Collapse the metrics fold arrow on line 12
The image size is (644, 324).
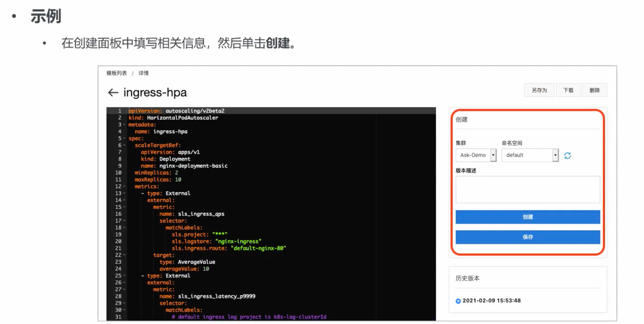coord(124,186)
